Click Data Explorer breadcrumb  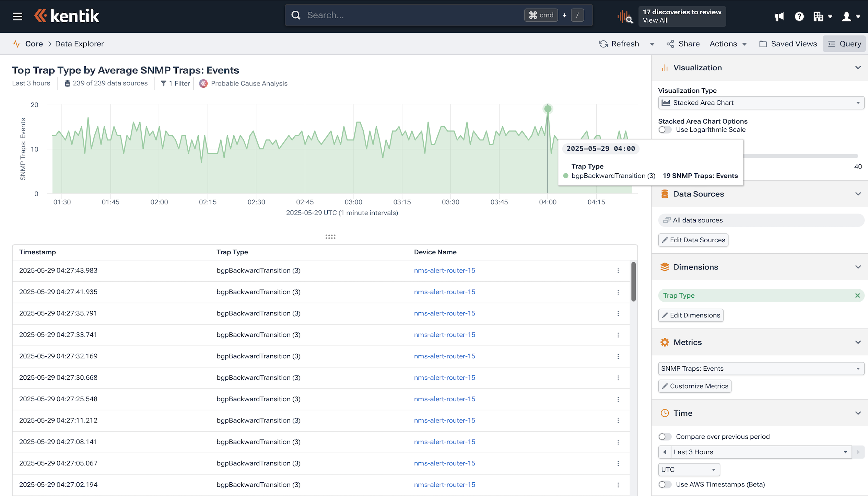click(x=79, y=44)
